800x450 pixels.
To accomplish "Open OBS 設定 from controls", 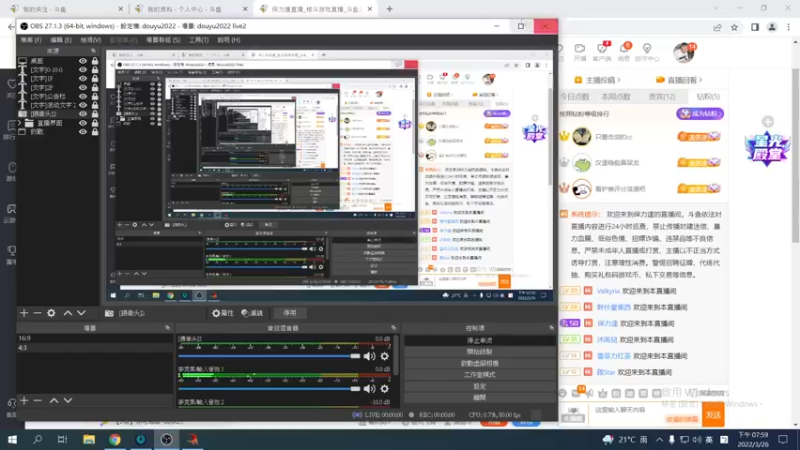I will coord(480,386).
